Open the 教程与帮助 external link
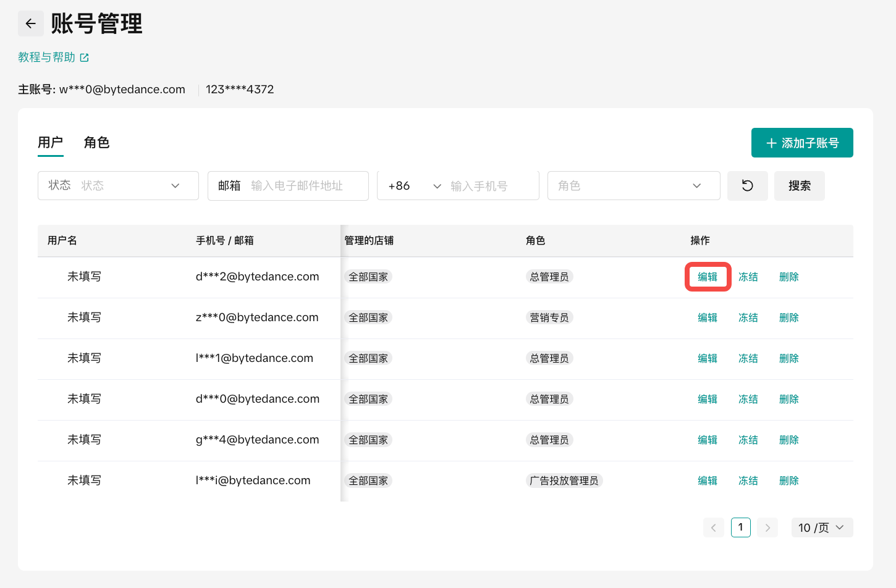 pyautogui.click(x=54, y=57)
